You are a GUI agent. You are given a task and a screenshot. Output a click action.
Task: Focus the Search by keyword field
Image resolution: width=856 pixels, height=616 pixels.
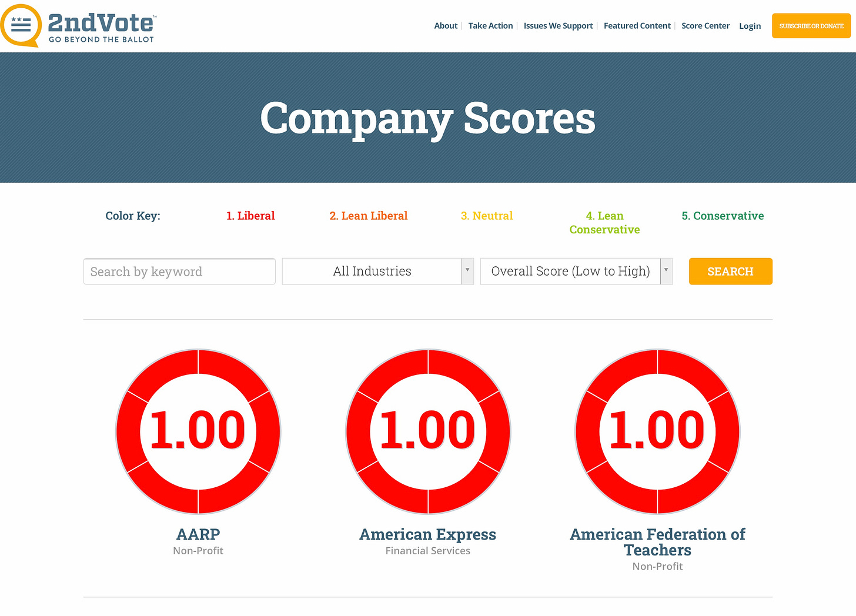tap(179, 272)
